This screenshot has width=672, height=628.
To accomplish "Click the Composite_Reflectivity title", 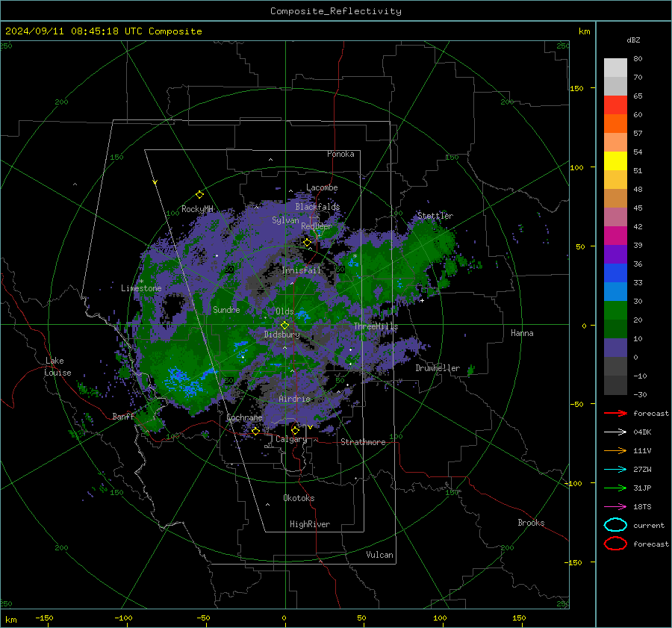I will point(336,11).
